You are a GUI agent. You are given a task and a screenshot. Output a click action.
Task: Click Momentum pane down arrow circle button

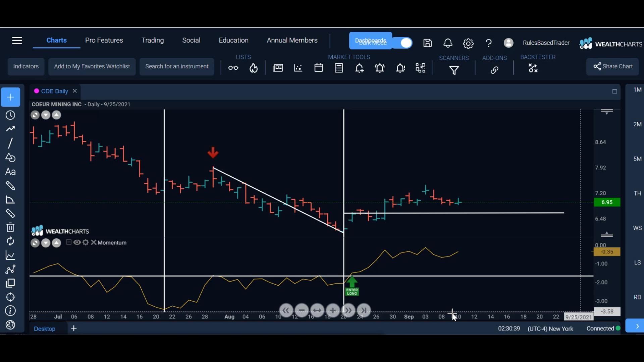[46, 243]
